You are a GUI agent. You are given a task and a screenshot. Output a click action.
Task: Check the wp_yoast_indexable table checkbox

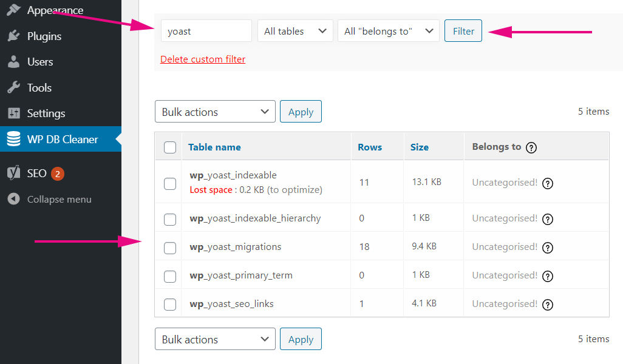[x=170, y=184]
